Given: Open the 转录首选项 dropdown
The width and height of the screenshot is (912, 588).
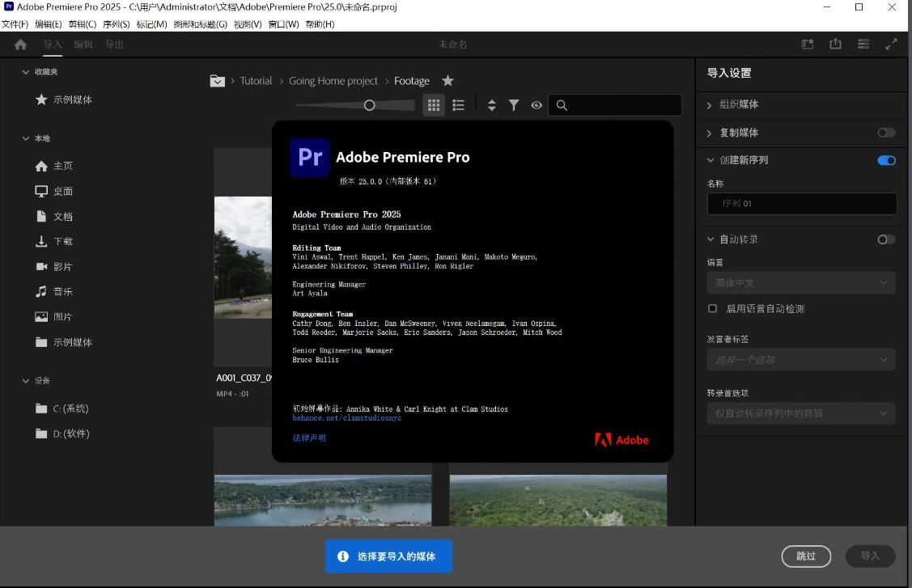Looking at the screenshot, I should click(801, 412).
